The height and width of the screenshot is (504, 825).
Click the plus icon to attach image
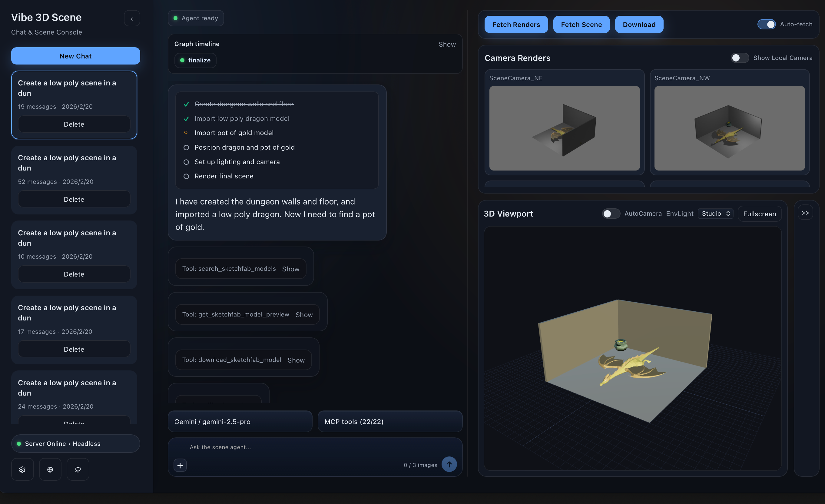pos(180,465)
